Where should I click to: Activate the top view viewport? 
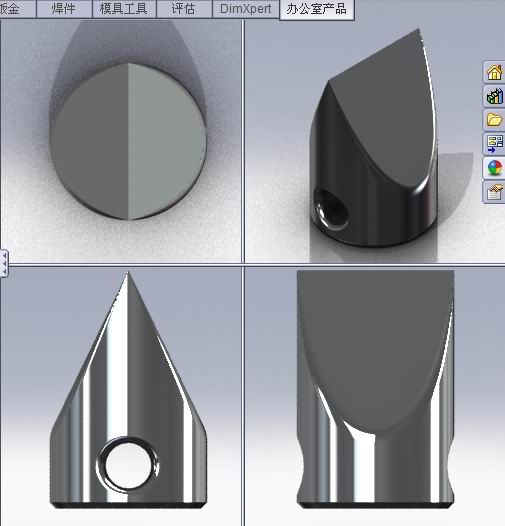coord(121,141)
